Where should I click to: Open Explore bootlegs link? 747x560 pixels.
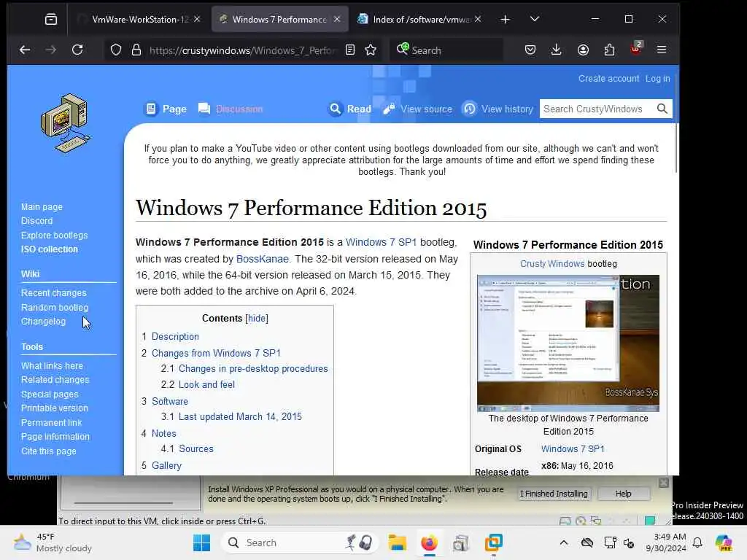pyautogui.click(x=54, y=236)
